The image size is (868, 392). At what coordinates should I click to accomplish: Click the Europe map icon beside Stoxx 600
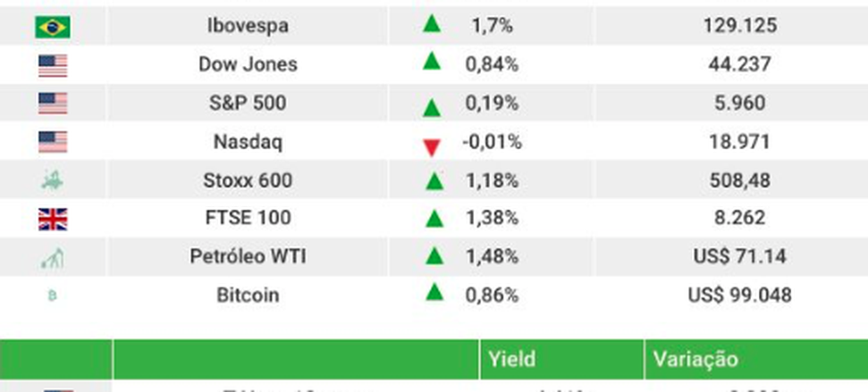tap(53, 180)
